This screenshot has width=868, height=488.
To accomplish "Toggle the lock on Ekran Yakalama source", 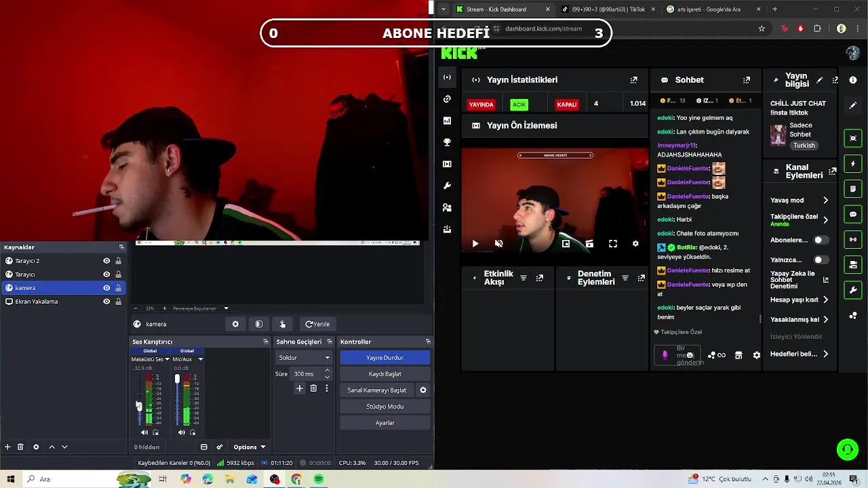I will [119, 302].
